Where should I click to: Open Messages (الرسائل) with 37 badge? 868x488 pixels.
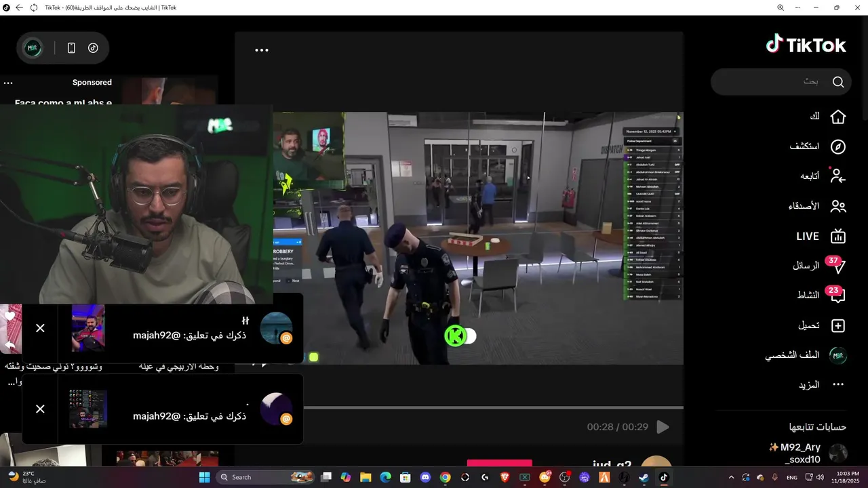(819, 265)
